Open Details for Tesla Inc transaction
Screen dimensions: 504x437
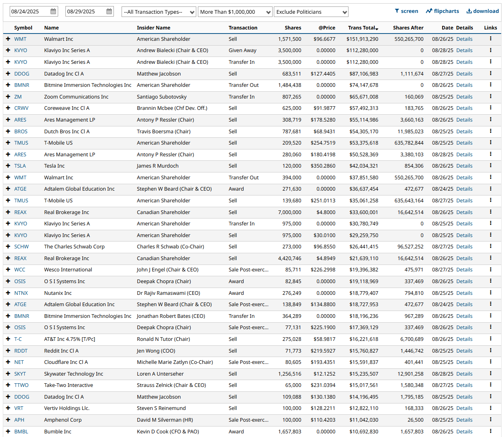coord(464,166)
